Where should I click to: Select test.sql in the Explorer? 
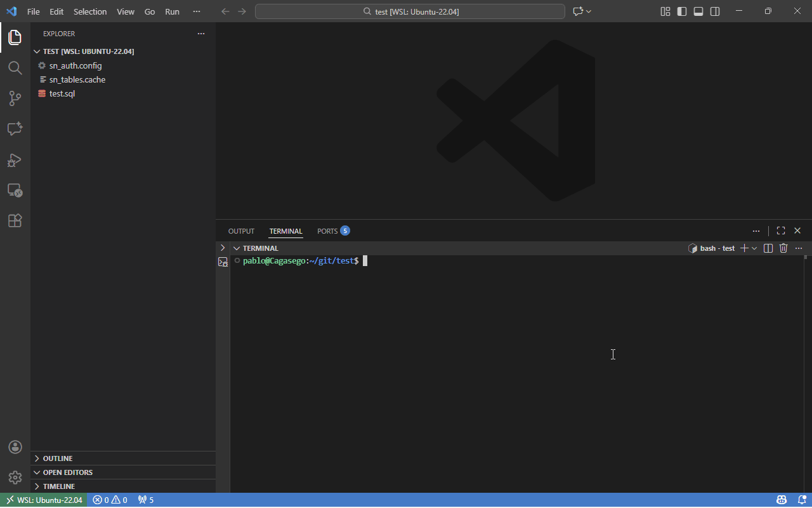(62, 93)
